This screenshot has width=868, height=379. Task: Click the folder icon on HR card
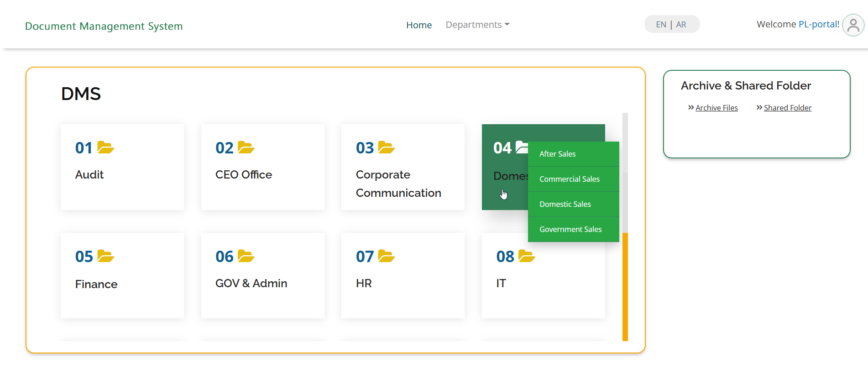click(x=386, y=256)
